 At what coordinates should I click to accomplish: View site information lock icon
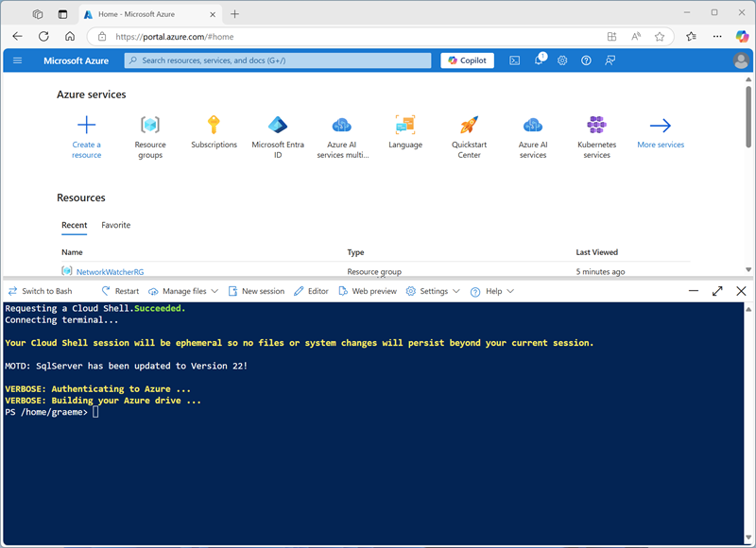tap(102, 37)
